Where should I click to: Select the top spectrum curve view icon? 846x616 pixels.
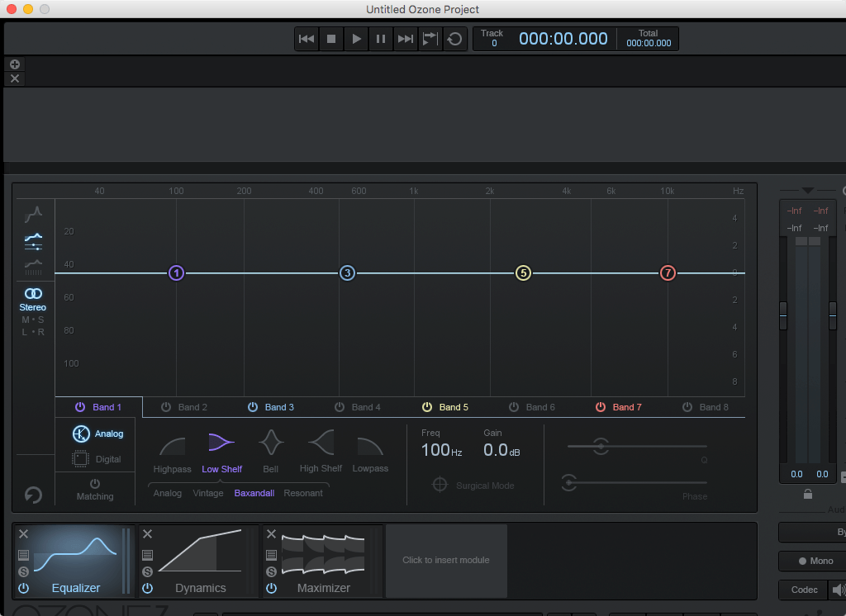coord(33,214)
